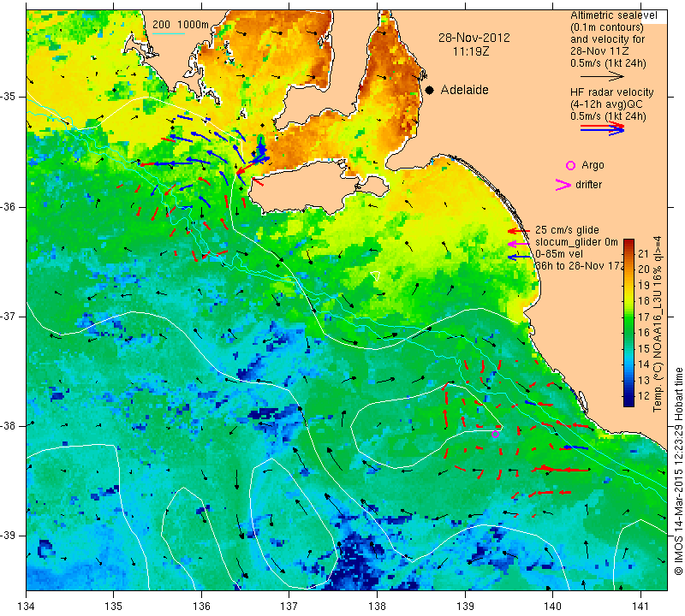Click the 'Altimetric sealevel' legend text
This screenshot has height=616, width=685.
coord(613,15)
